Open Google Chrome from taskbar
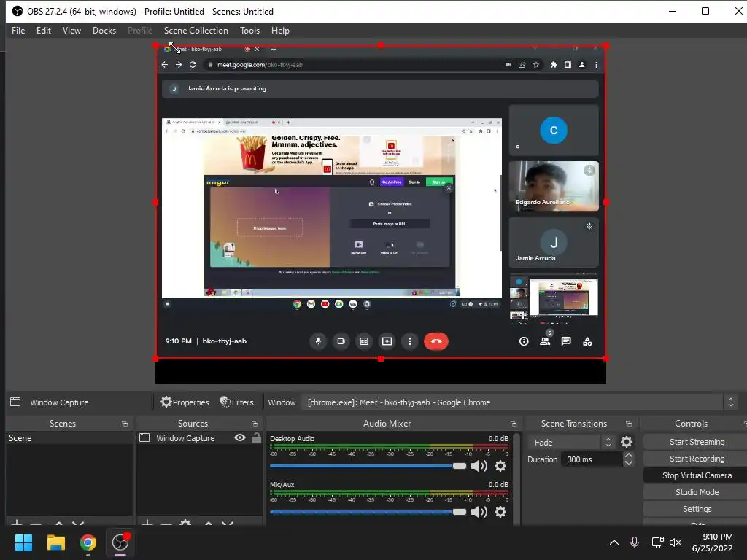747x560 pixels. pyautogui.click(x=88, y=542)
